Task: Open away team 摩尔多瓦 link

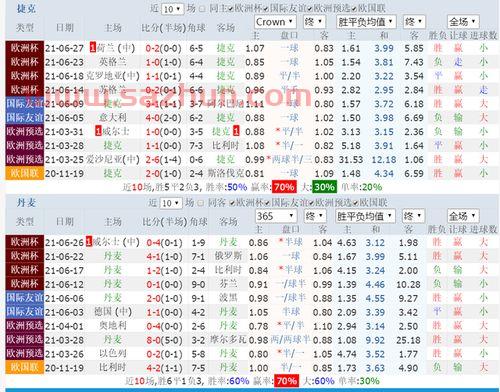Action: 228,340
